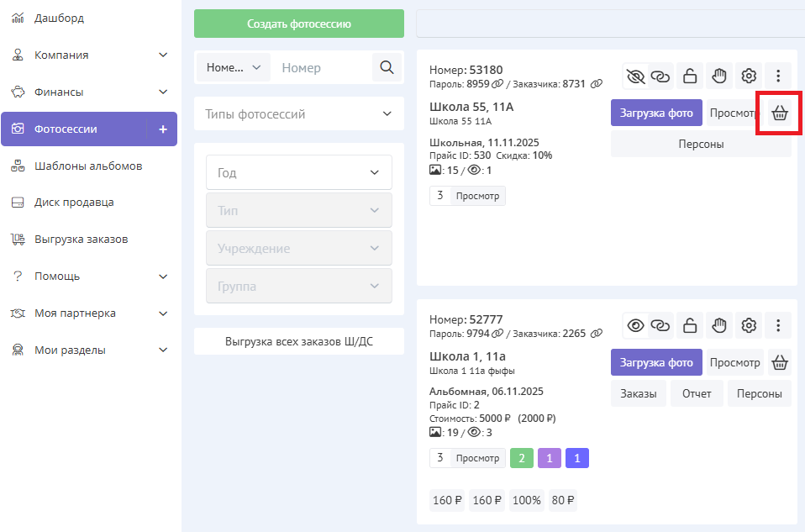
Task: Go to Выгрузка заказов menu item
Action: point(81,240)
